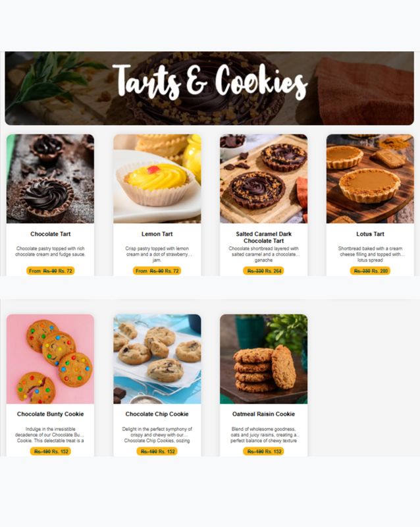Click the Chocolate Chip Cookie title
Screen dimensions: 420x527
pyautogui.click(x=157, y=414)
